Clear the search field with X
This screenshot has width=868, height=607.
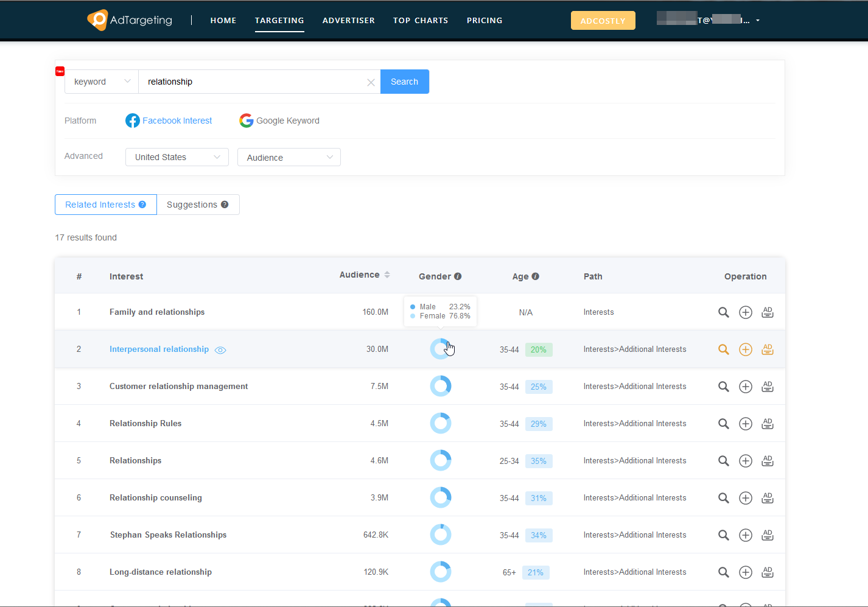370,82
